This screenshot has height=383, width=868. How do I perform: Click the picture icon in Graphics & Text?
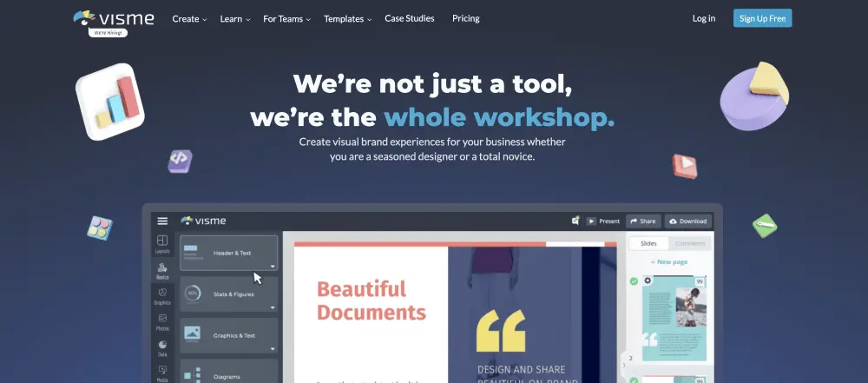[192, 333]
